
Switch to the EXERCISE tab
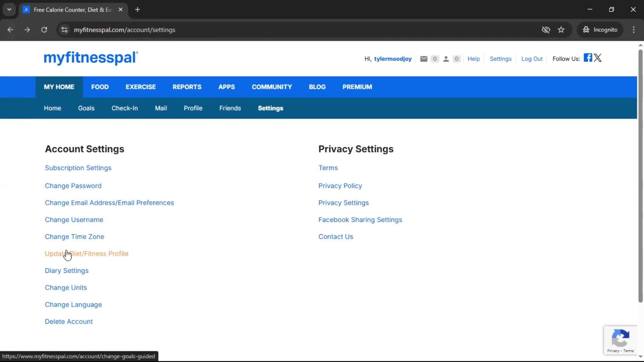click(x=141, y=87)
